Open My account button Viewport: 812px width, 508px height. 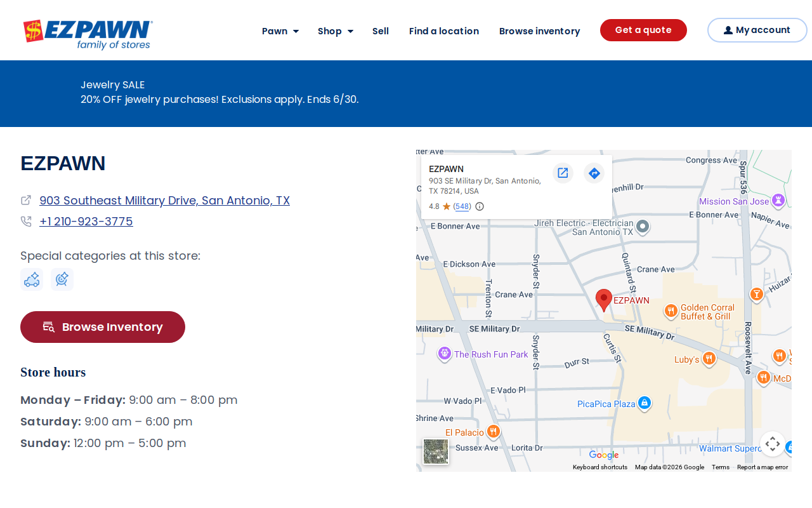757,30
